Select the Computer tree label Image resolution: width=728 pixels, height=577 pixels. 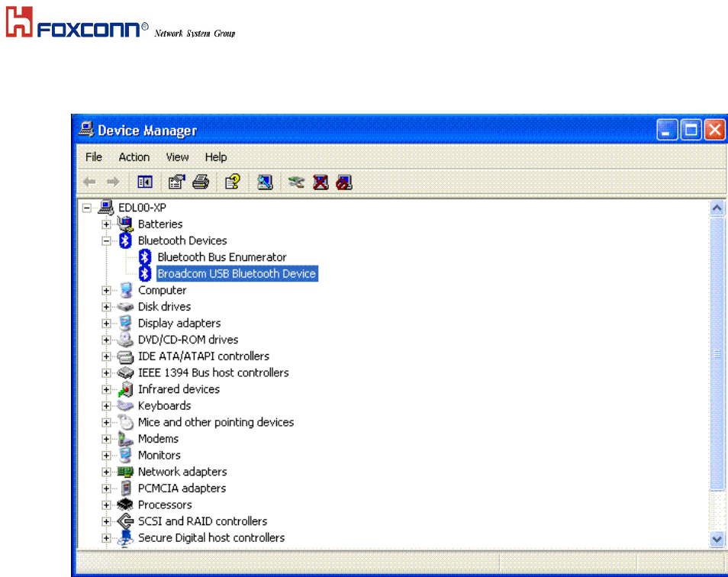[162, 291]
